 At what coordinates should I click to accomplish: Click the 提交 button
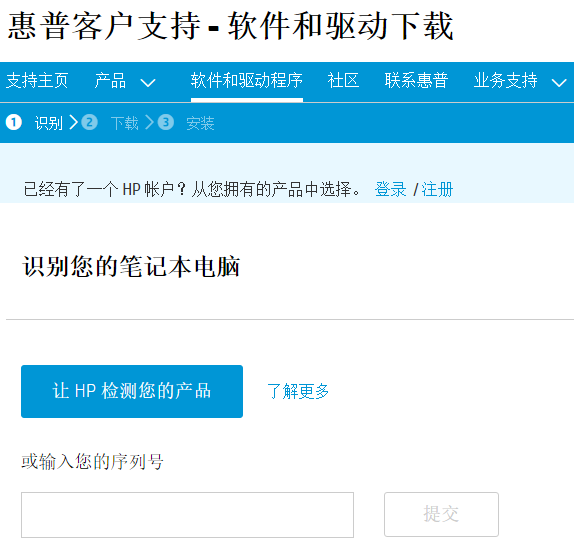tap(441, 514)
